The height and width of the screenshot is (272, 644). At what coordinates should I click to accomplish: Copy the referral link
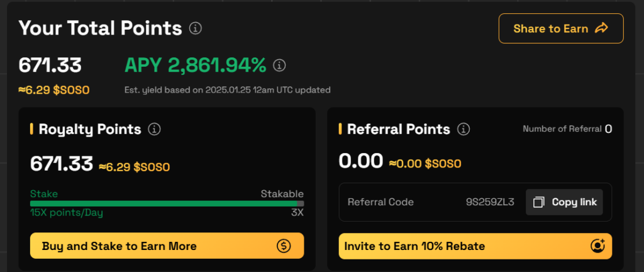(x=564, y=202)
